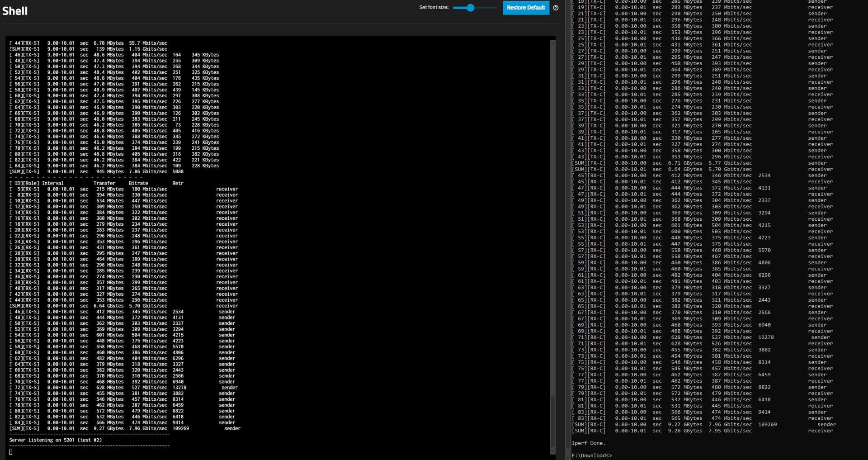Click the shell terminal scrollbar up arrow
Screen dimensions: 868x460
(552, 42)
